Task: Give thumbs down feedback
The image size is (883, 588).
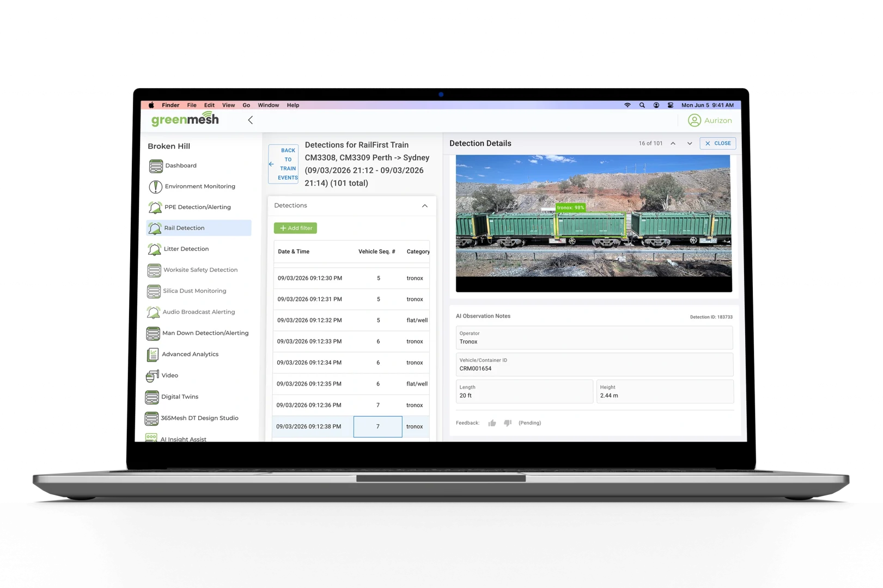Action: click(508, 423)
